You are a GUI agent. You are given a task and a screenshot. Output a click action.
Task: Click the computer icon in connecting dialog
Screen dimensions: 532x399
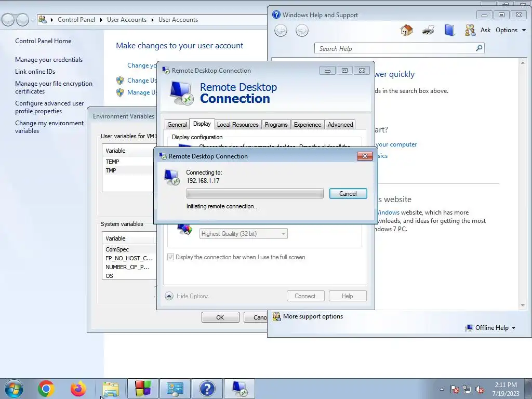tap(171, 177)
